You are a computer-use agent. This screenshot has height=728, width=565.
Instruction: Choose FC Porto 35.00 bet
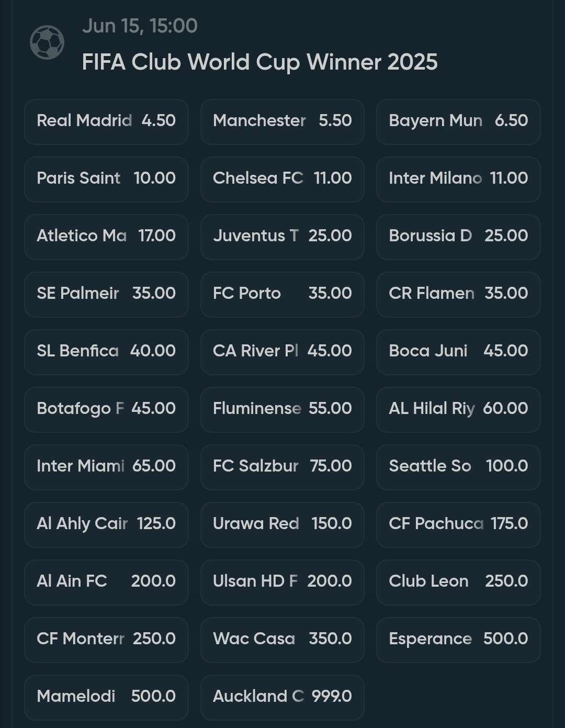point(282,294)
